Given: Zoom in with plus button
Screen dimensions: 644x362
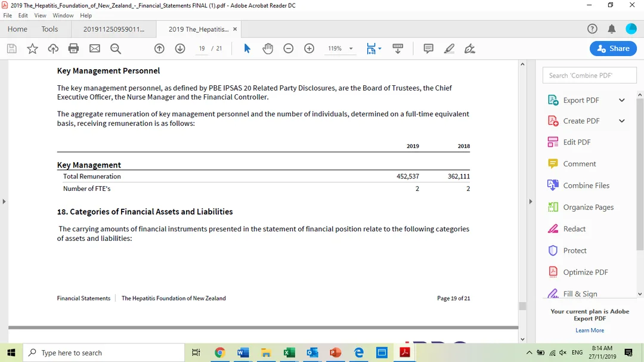Looking at the screenshot, I should pos(309,48).
